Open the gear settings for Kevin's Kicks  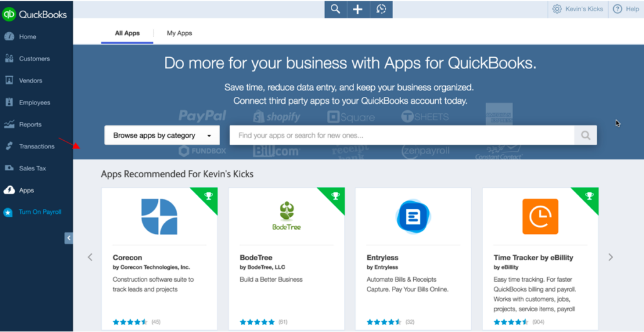pos(557,9)
